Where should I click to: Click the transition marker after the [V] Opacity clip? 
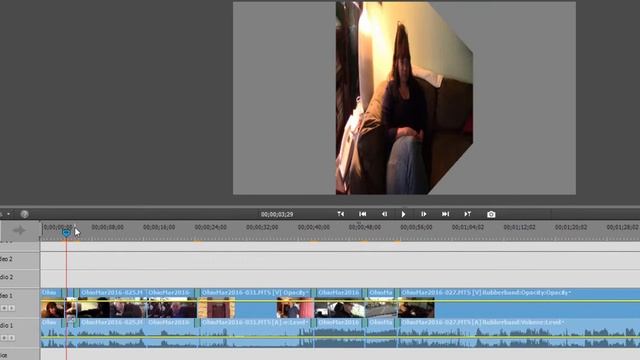pos(313,293)
